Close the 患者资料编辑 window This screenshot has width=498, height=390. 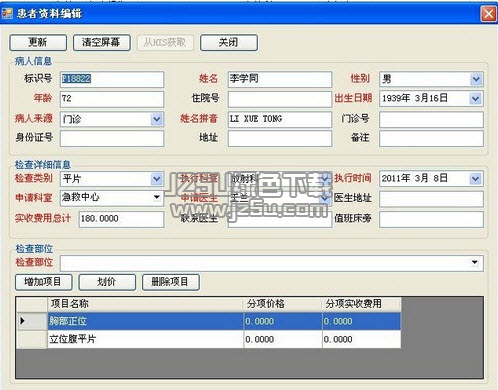pyautogui.click(x=488, y=14)
